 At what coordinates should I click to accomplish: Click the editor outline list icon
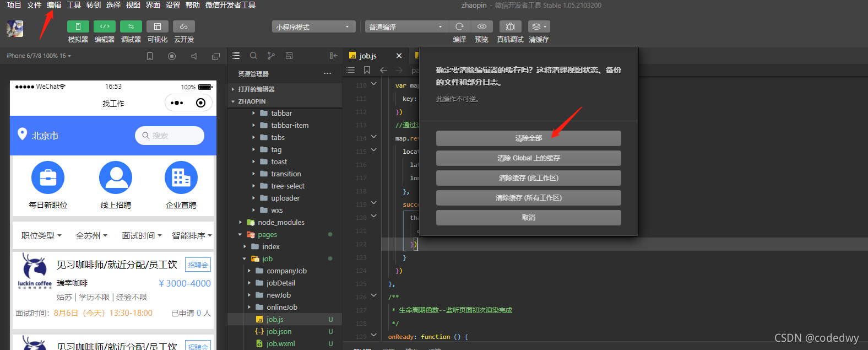350,70
